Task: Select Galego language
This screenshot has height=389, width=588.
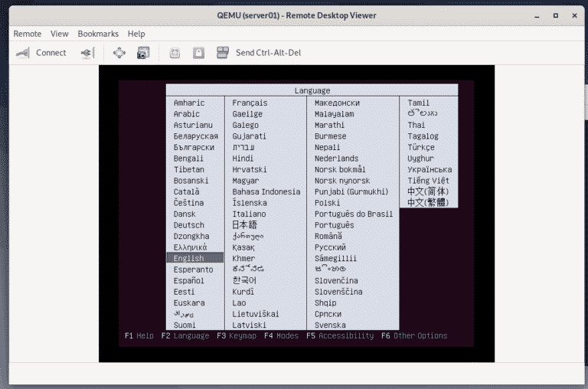Action: (245, 125)
